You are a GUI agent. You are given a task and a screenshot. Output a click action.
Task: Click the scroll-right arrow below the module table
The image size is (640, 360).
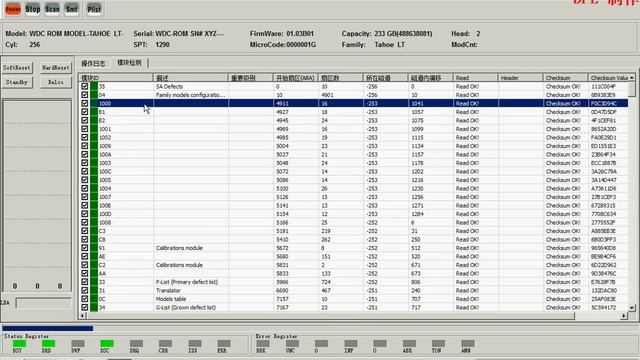624,316
